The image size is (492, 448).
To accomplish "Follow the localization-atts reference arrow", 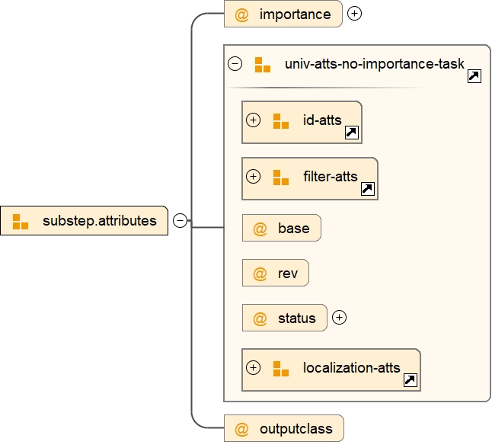I will (410, 380).
